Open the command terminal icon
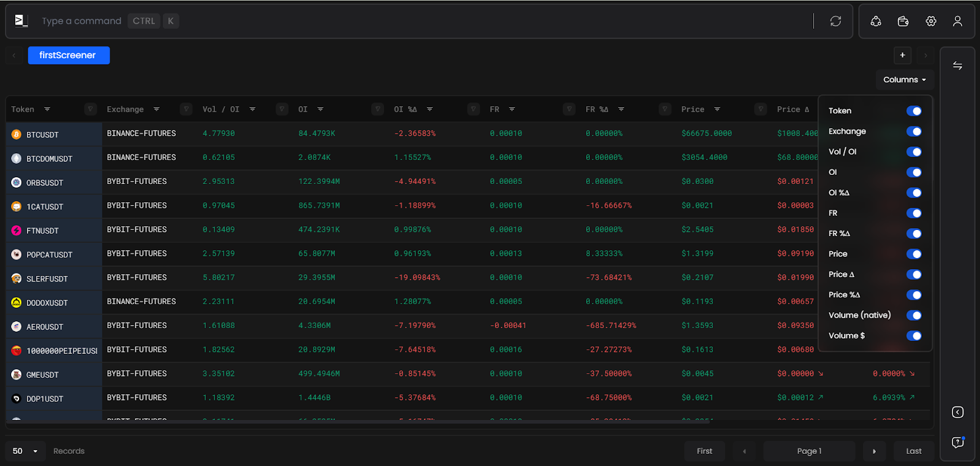980x466 pixels. point(21,21)
